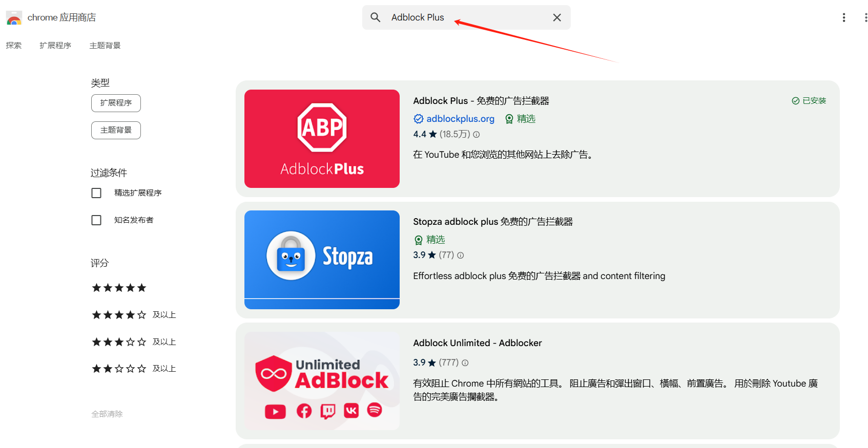Open the Unlimited AdBlock thumbnail image
Image resolution: width=868 pixels, height=448 pixels.
(322, 381)
